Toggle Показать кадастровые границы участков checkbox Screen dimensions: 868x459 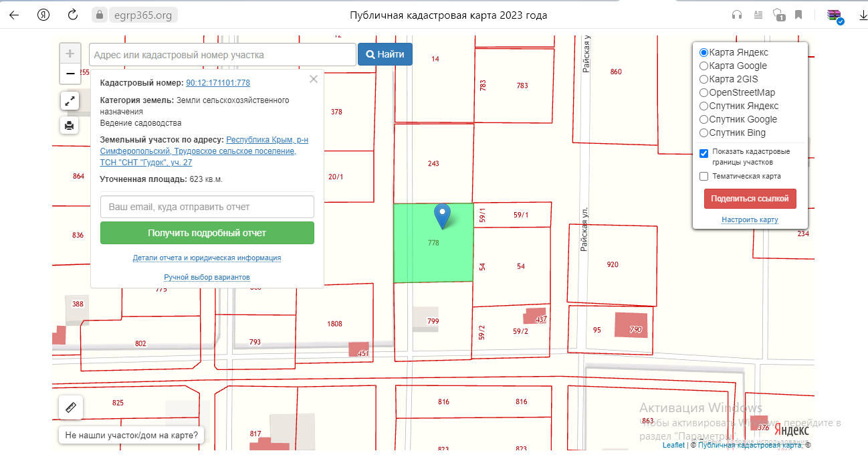pyautogui.click(x=703, y=153)
